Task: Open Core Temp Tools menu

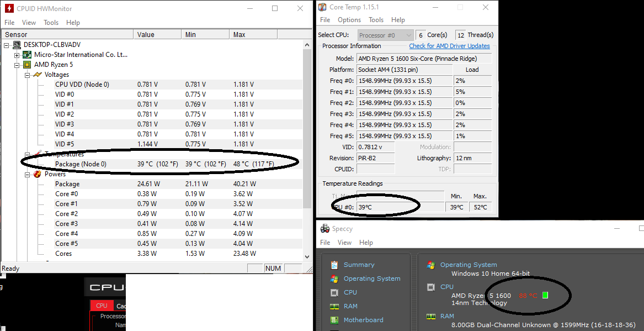Action: (376, 20)
